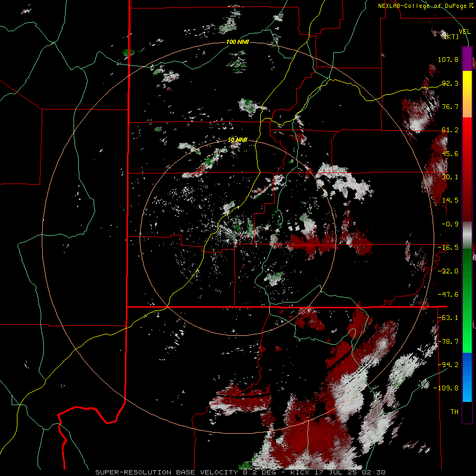Click the -16.5 velocity scale value
Viewport: 476px width, 476px height.
[448, 247]
